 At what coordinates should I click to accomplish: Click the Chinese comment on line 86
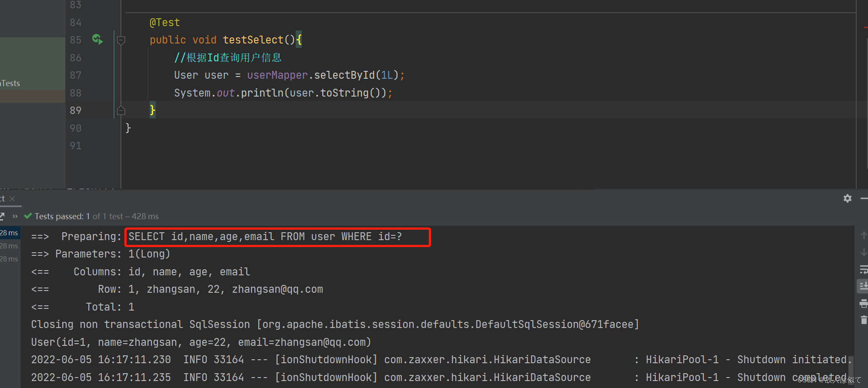(x=228, y=57)
